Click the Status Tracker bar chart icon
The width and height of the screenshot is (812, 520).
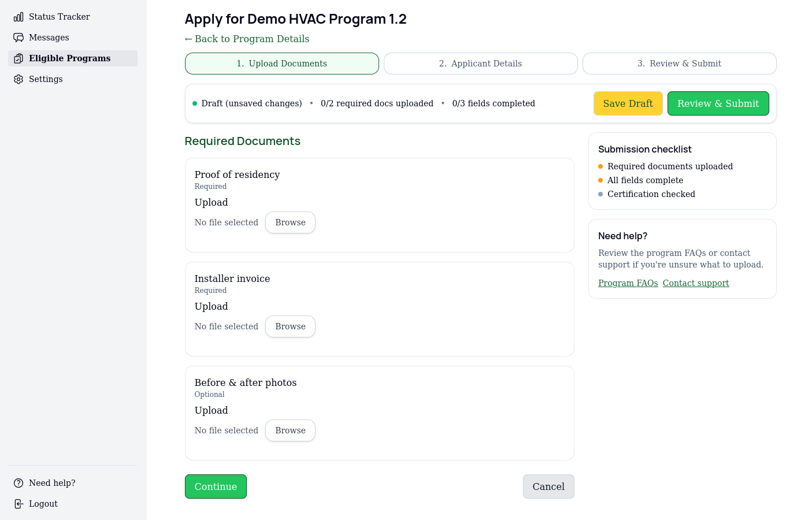[18, 17]
